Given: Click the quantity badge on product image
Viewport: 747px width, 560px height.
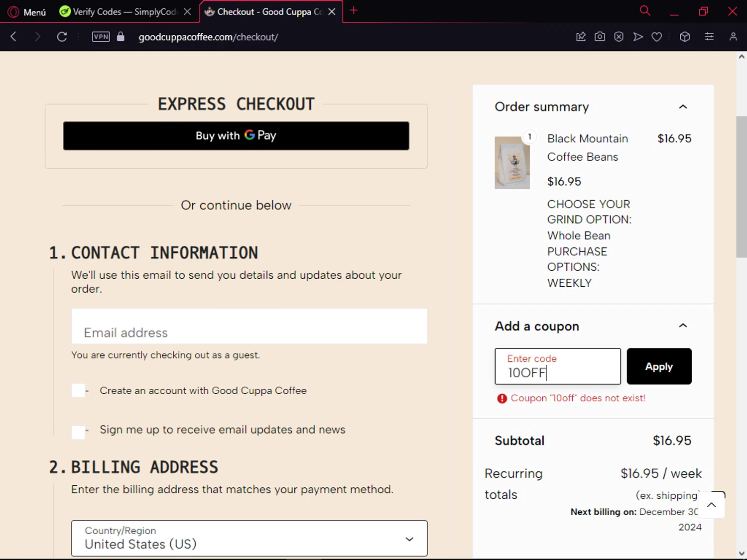Looking at the screenshot, I should [x=529, y=136].
